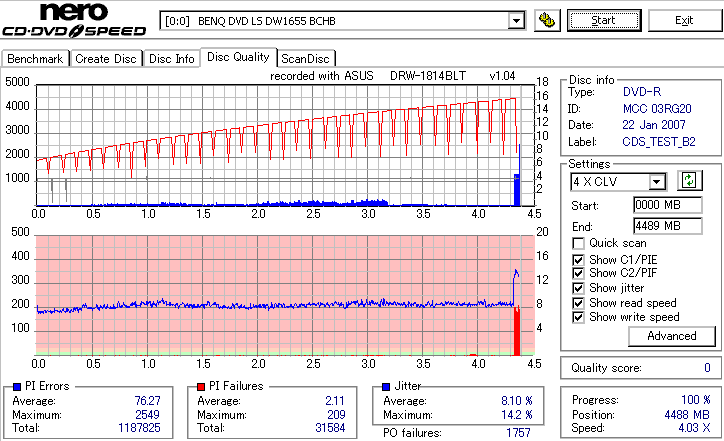Click the Progress value 100 %
Viewport: 724px width, 441px height.
[x=695, y=400]
